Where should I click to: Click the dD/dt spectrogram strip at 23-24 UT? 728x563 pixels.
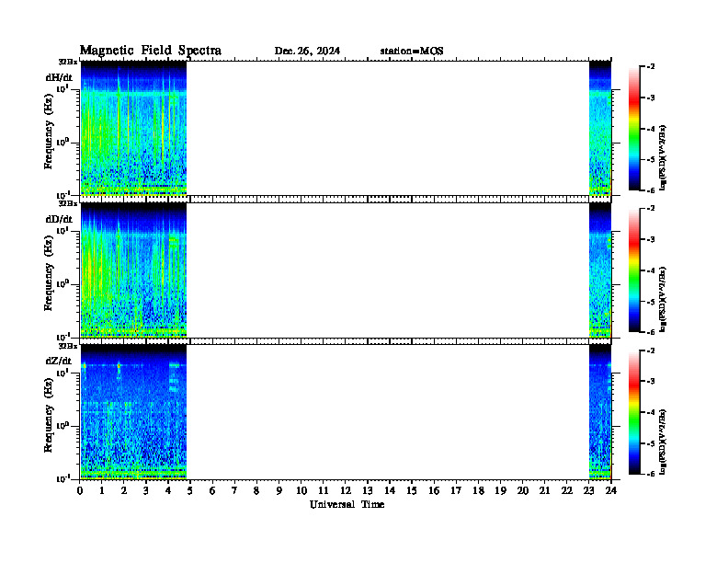pos(600,270)
